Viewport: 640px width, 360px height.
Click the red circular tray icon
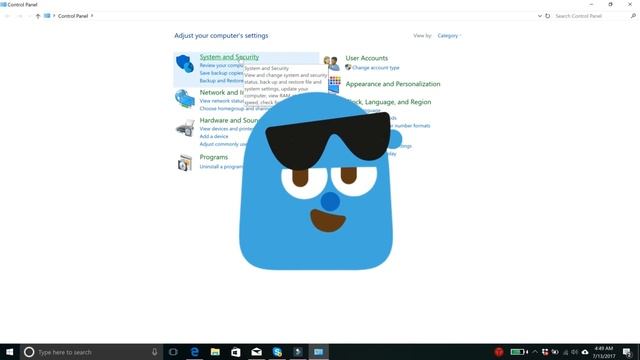[x=499, y=352]
